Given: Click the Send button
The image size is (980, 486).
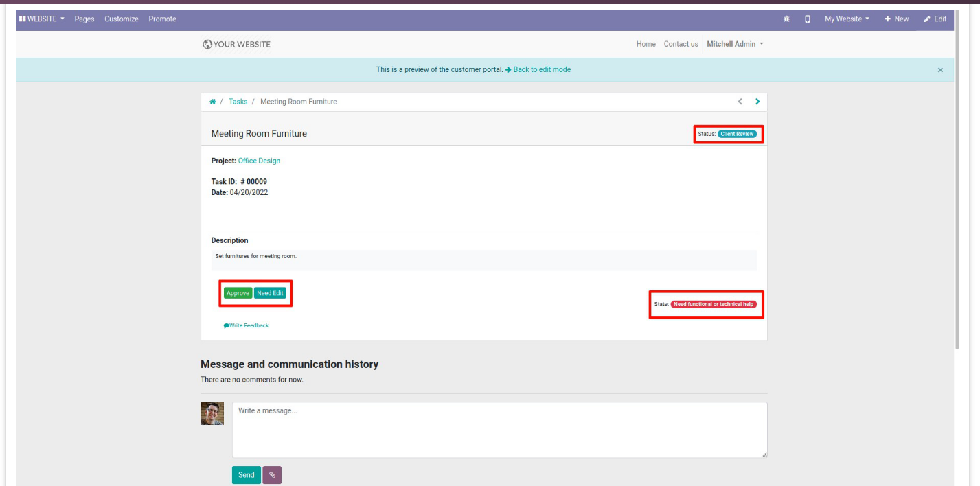Looking at the screenshot, I should point(247,475).
